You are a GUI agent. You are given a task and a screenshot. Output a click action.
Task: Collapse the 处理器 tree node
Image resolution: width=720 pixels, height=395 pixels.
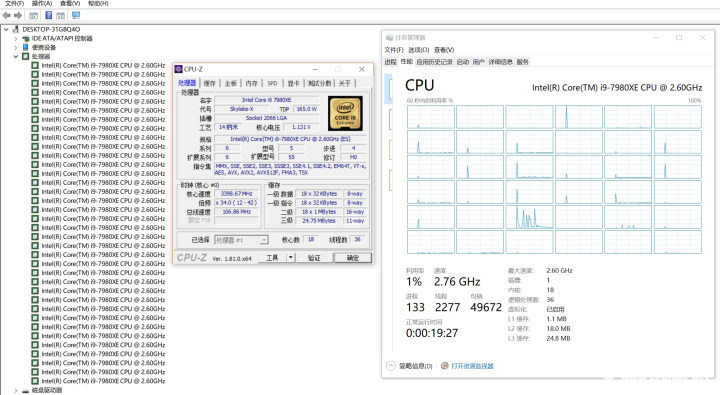(x=16, y=56)
